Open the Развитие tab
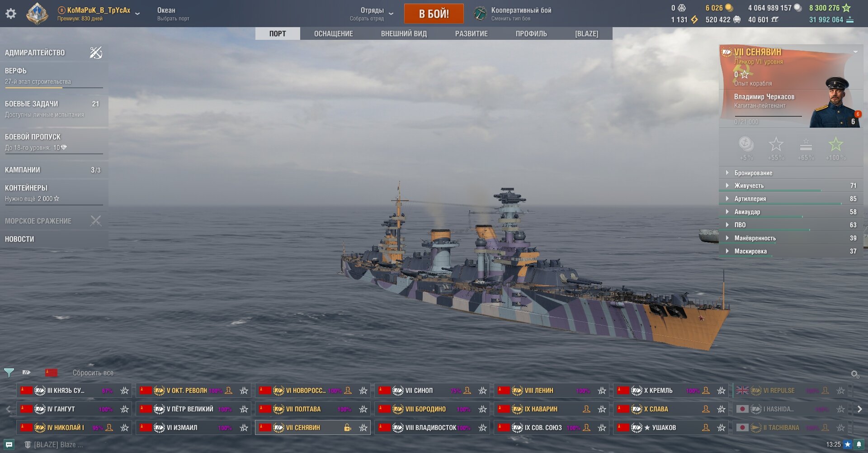The image size is (868, 453). point(471,33)
